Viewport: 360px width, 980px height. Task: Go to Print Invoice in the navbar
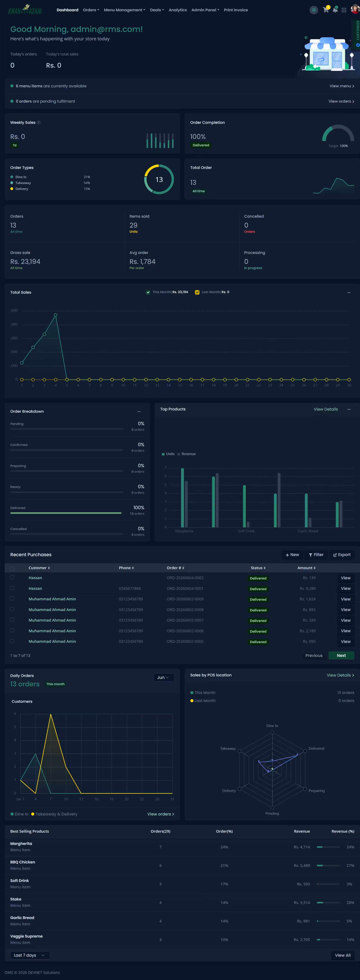[x=236, y=10]
